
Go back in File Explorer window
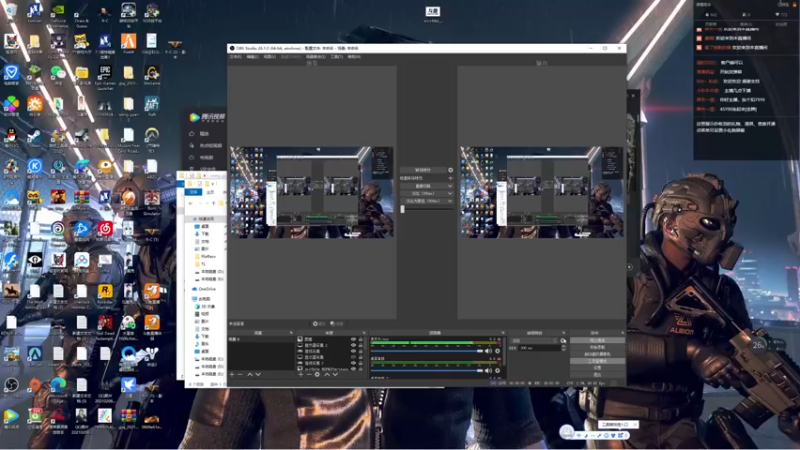[x=190, y=203]
